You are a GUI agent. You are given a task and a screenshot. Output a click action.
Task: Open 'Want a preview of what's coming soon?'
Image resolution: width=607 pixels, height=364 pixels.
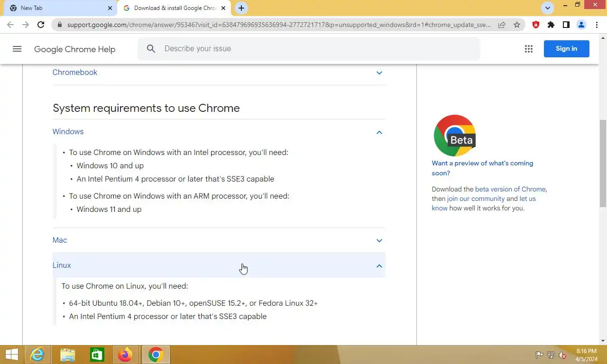pos(482,168)
